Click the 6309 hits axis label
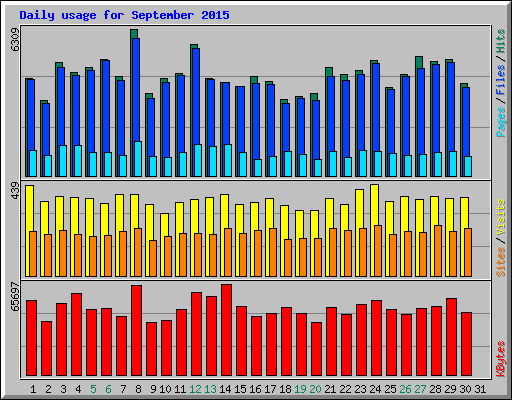 click(15, 40)
